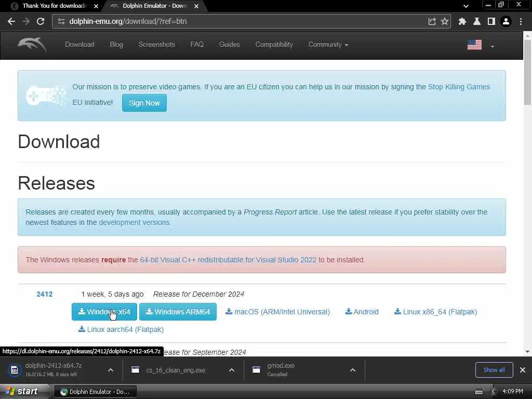Download the Windows x64 build
This screenshot has height=399, width=532.
(x=104, y=312)
